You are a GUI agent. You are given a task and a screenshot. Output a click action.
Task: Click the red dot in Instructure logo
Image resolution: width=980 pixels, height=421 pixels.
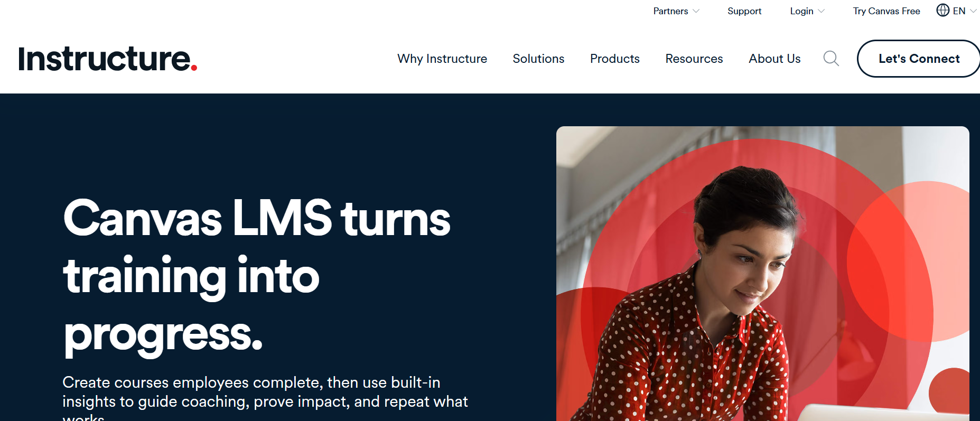coord(194,68)
